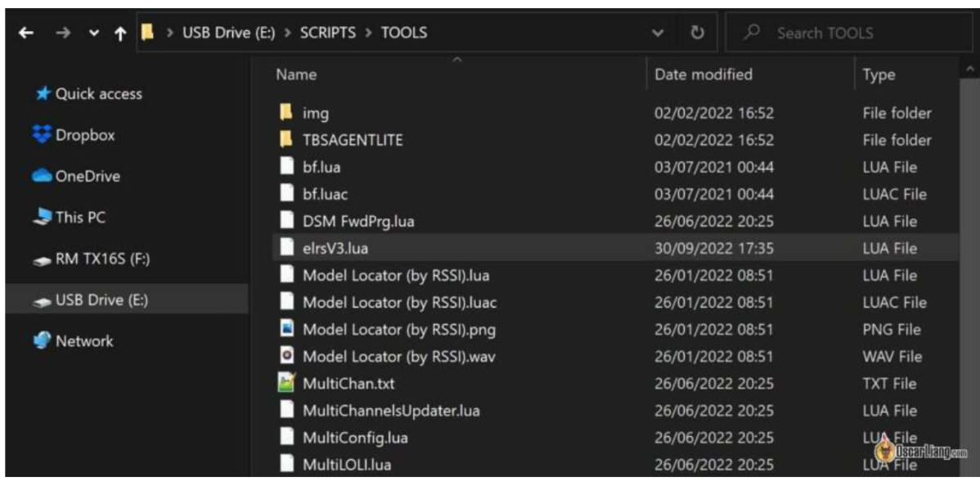
Task: Click the Forward navigation arrow
Action: point(63,33)
